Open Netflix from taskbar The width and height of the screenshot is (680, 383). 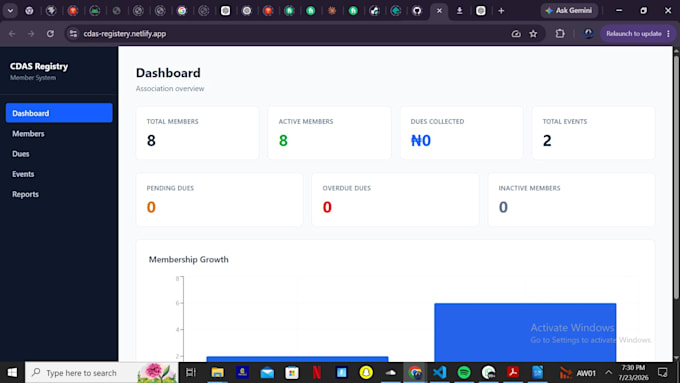point(317,373)
